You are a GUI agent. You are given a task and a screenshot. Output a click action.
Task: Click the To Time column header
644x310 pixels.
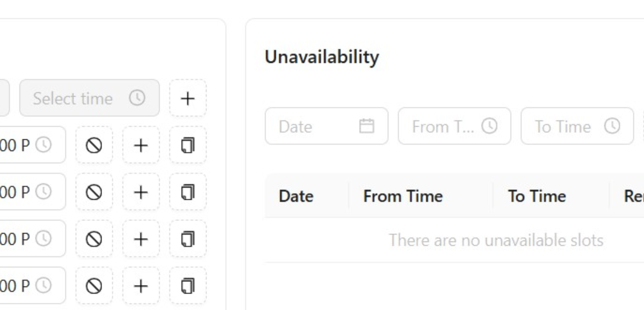pyautogui.click(x=537, y=196)
